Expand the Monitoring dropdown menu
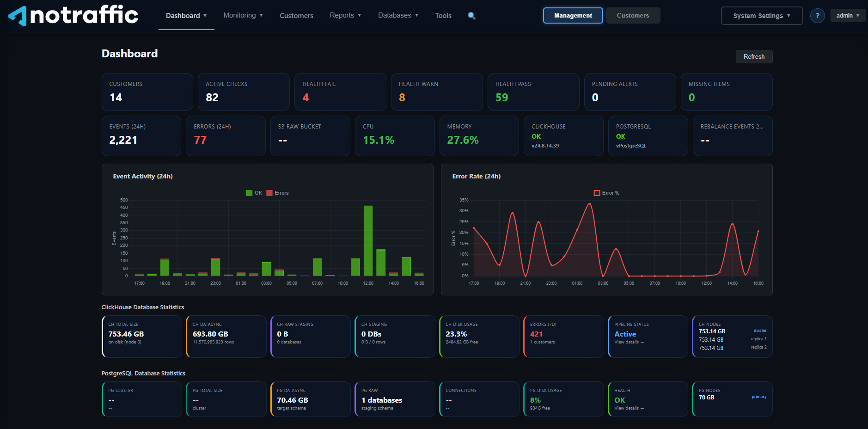The width and height of the screenshot is (868, 429). 243,15
